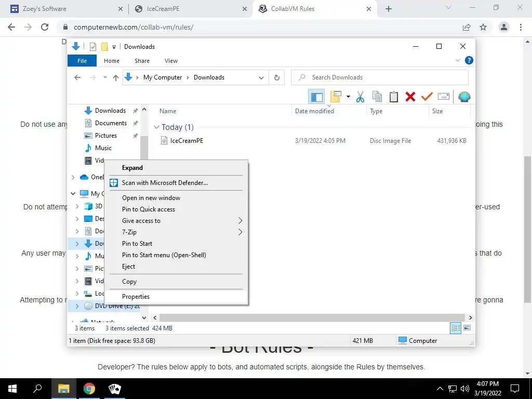Expand the OneDrive tree node

coord(73,177)
